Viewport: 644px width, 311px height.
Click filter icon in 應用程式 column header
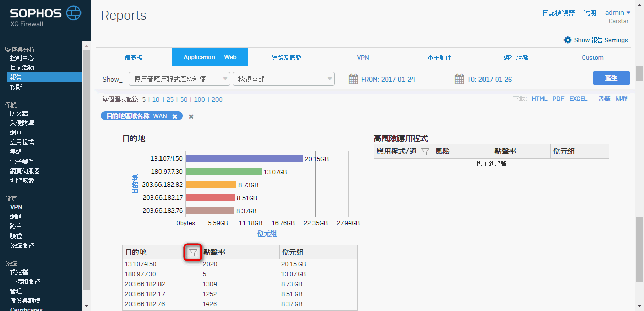click(x=425, y=151)
